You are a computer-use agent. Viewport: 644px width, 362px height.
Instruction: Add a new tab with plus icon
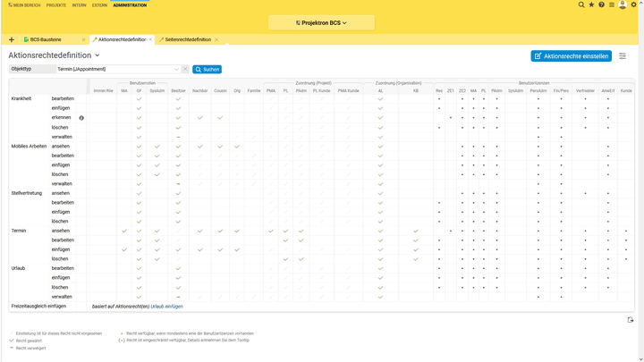pyautogui.click(x=12, y=40)
